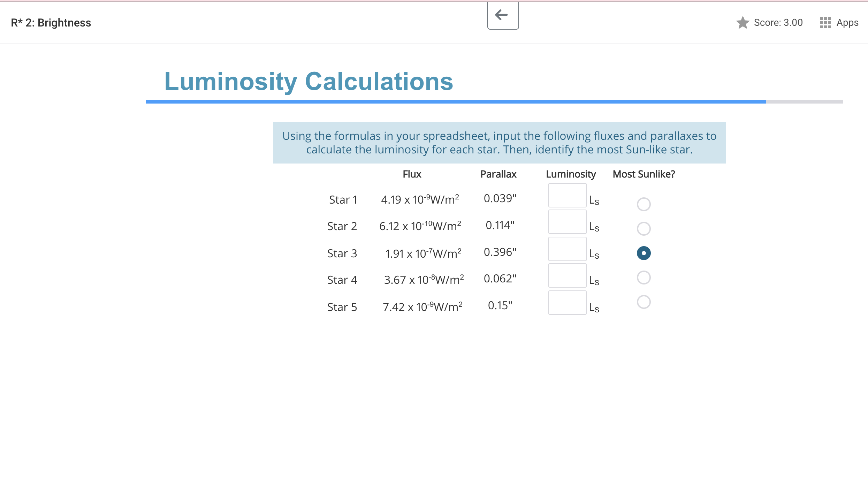Click the luminosity input for Star 1
Viewport: 868px width, 501px height.
point(567,195)
